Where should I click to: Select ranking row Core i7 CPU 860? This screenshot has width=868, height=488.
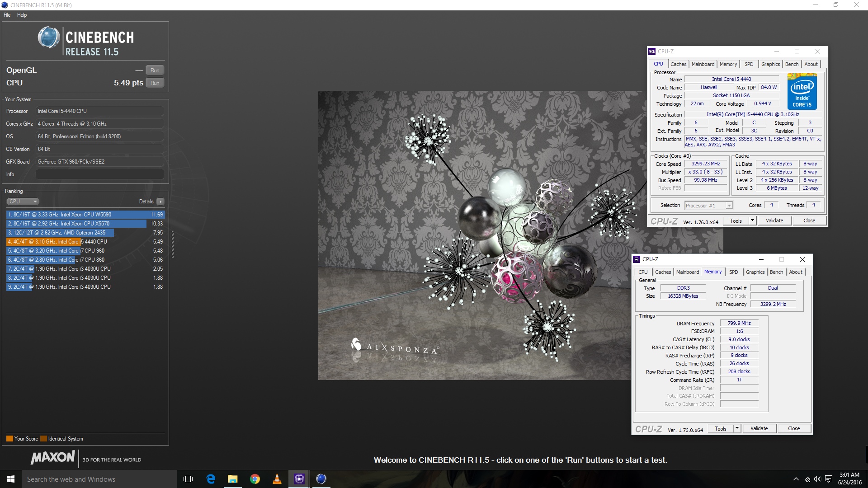pos(85,260)
